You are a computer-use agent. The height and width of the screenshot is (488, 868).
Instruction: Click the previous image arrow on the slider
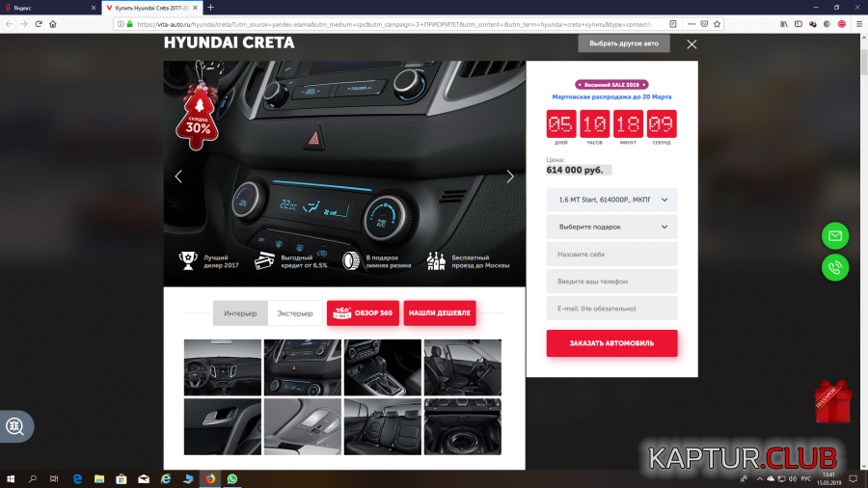pyautogui.click(x=178, y=176)
